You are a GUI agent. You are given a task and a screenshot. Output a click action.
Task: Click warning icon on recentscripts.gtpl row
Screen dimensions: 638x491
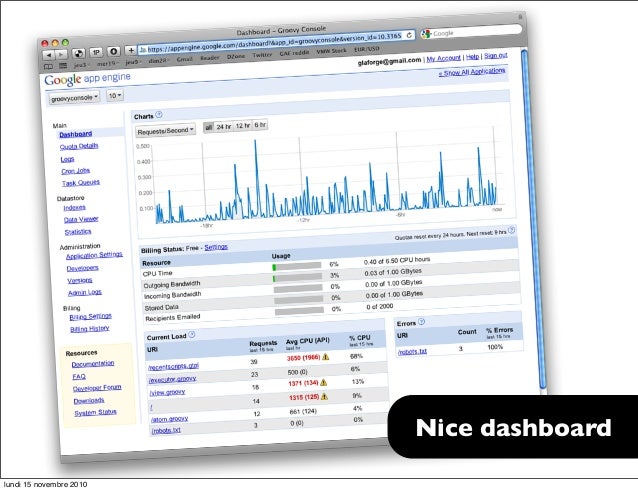(x=326, y=357)
